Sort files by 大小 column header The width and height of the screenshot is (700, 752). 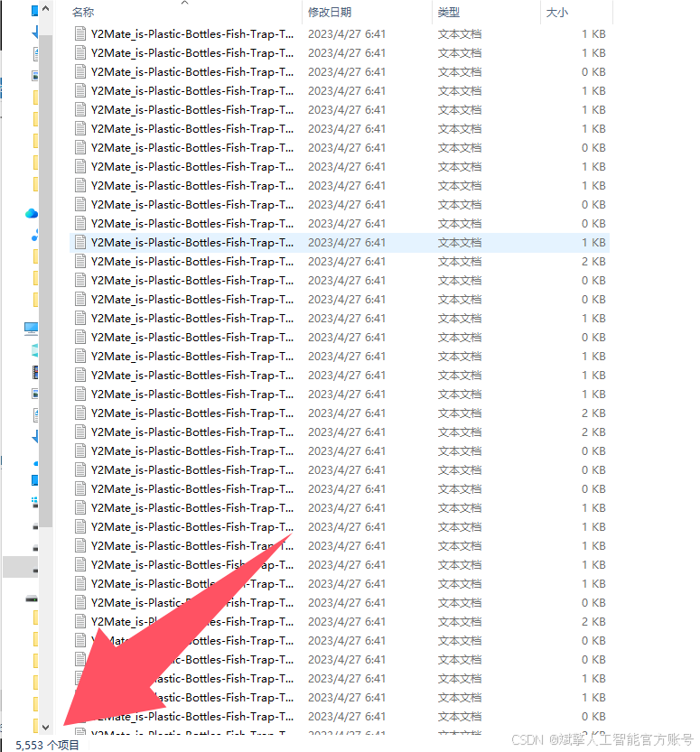click(x=557, y=12)
